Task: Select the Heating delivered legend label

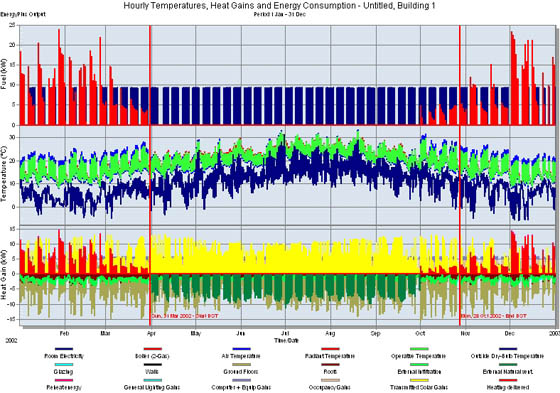Action: pos(508,388)
